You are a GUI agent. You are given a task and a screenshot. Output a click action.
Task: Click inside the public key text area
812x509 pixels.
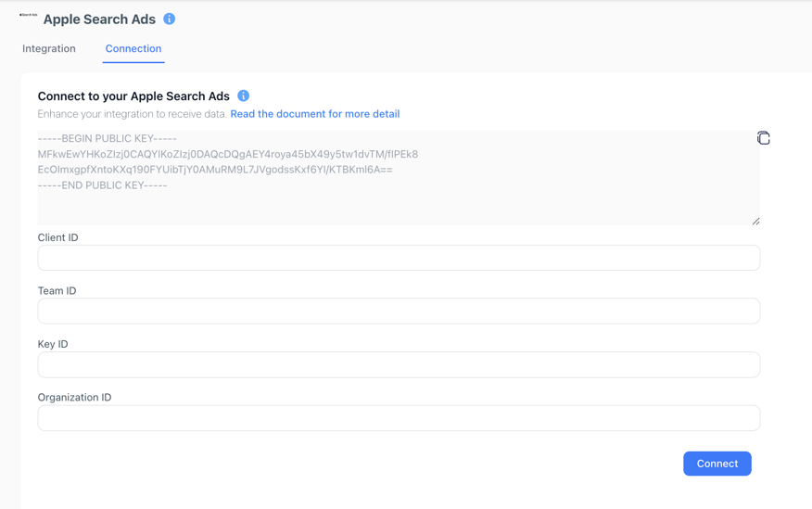point(399,178)
